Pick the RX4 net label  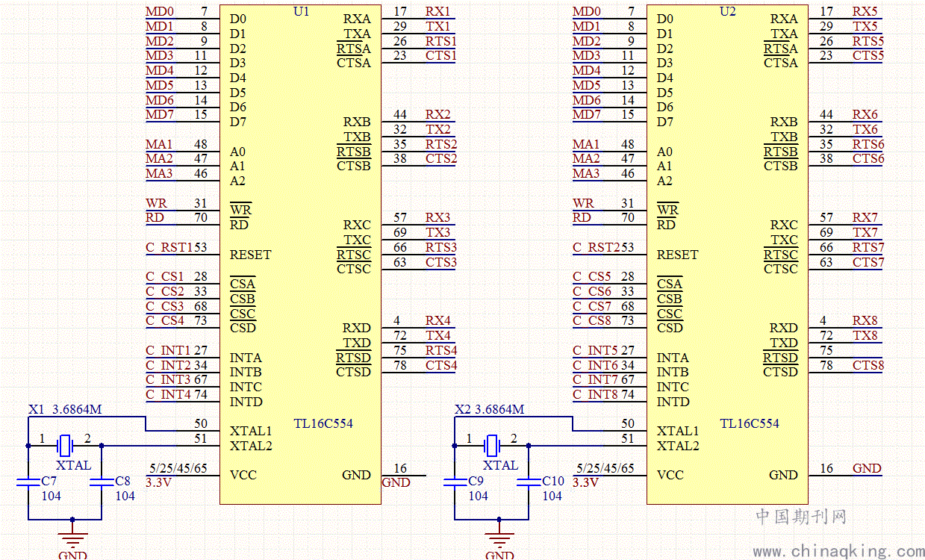(x=438, y=320)
